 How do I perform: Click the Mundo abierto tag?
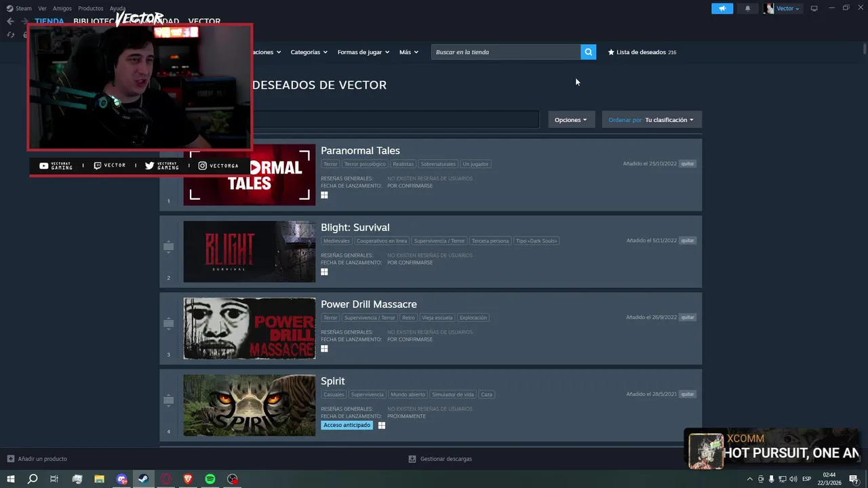pos(408,394)
